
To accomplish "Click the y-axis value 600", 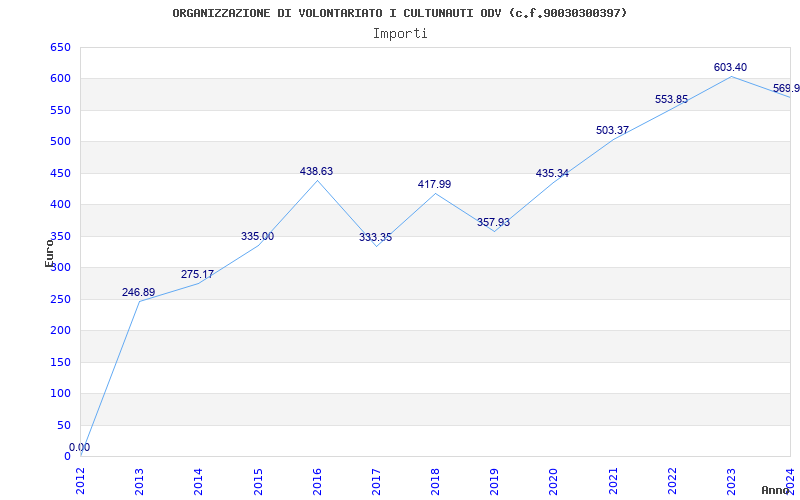I will pos(60,79).
